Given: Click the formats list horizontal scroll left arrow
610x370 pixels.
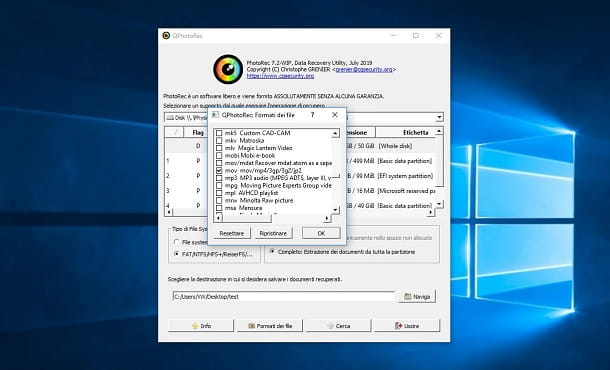Looking at the screenshot, I should tap(218, 218).
